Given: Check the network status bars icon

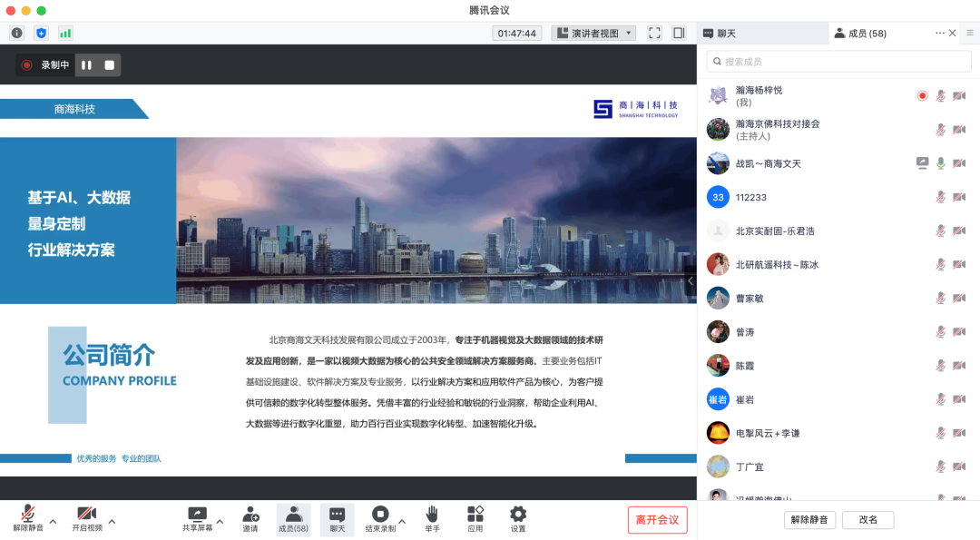Looking at the screenshot, I should pos(64,33).
